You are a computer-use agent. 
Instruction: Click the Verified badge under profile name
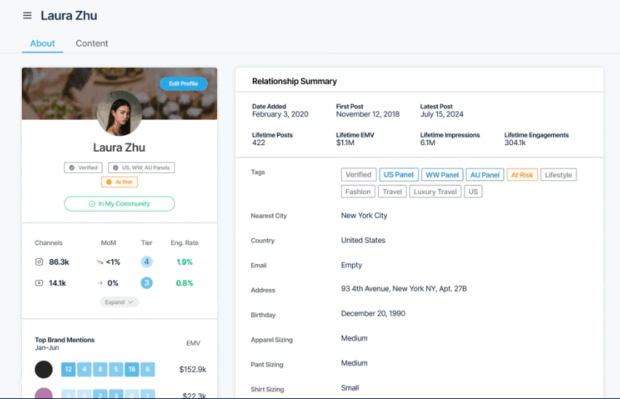[x=83, y=168]
